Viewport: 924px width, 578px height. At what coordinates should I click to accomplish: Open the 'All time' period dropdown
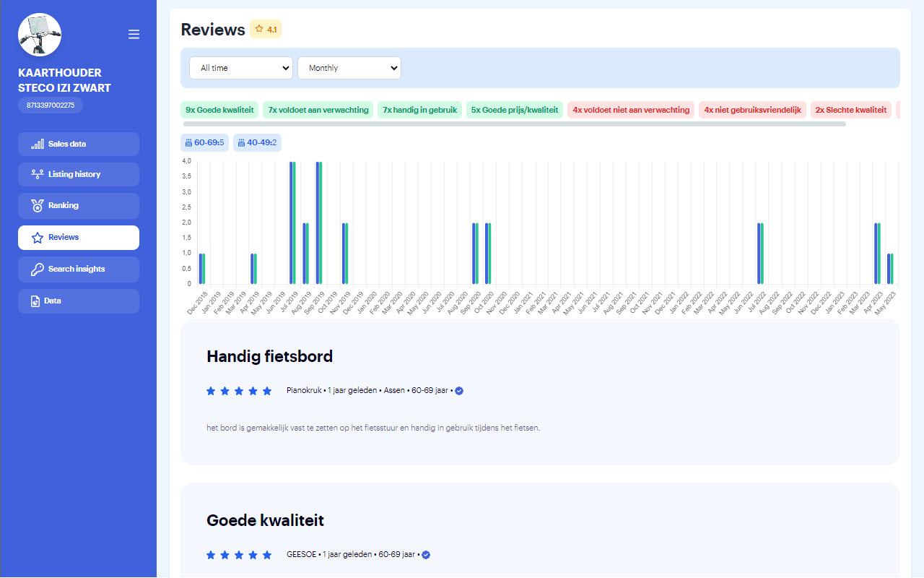click(x=240, y=68)
